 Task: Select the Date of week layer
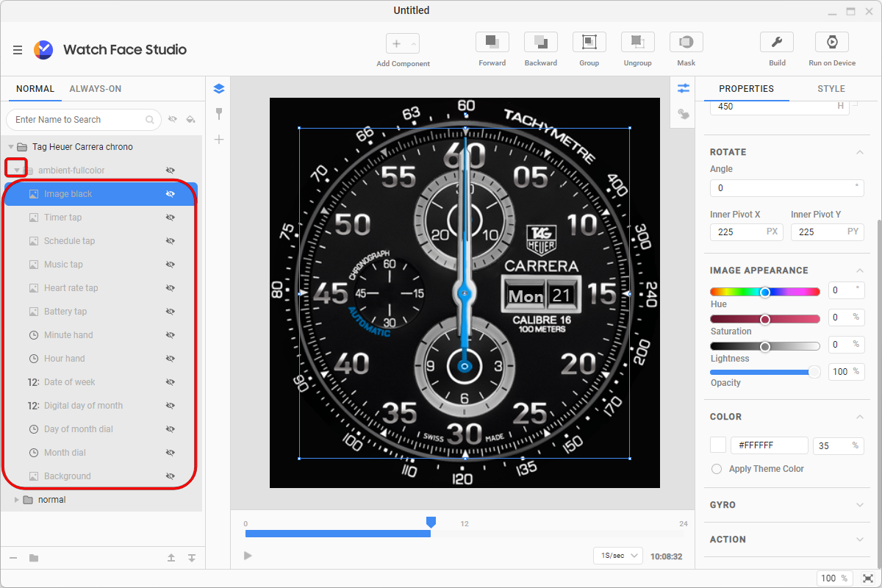tap(101, 382)
